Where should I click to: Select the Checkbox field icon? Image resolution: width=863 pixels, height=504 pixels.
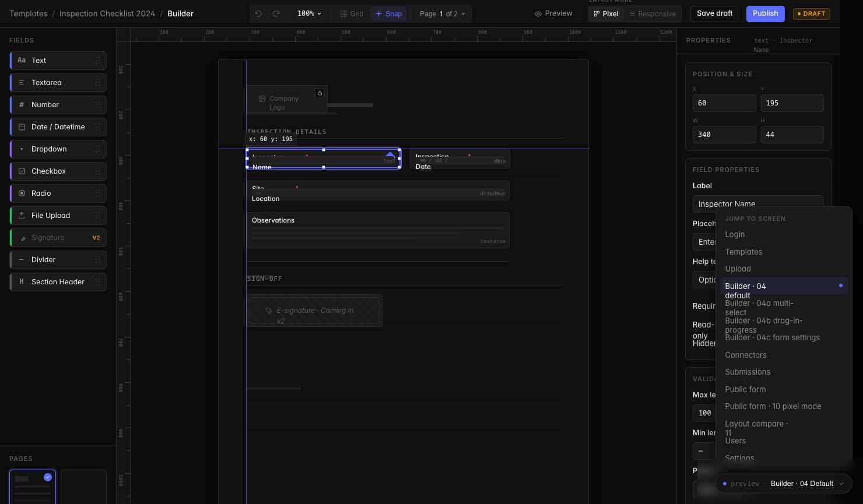(x=22, y=171)
